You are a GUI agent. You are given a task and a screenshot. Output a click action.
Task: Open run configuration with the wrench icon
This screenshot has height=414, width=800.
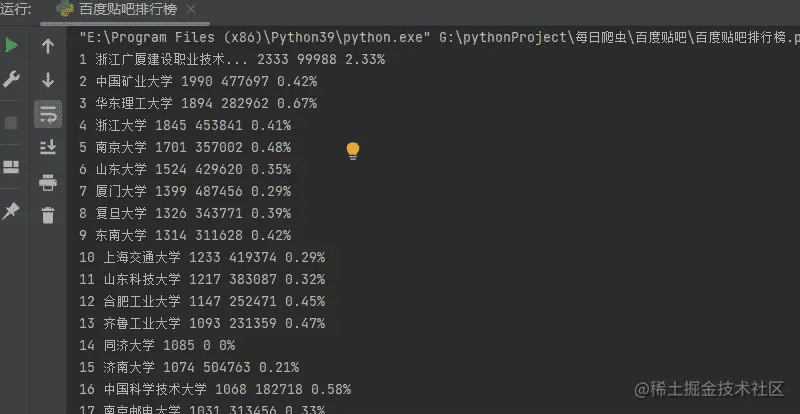pyautogui.click(x=12, y=80)
